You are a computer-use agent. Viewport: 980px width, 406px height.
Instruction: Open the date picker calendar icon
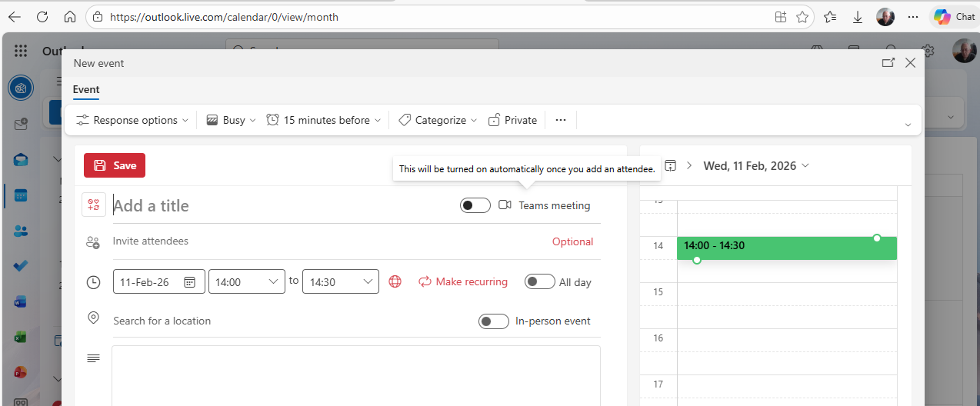[190, 282]
